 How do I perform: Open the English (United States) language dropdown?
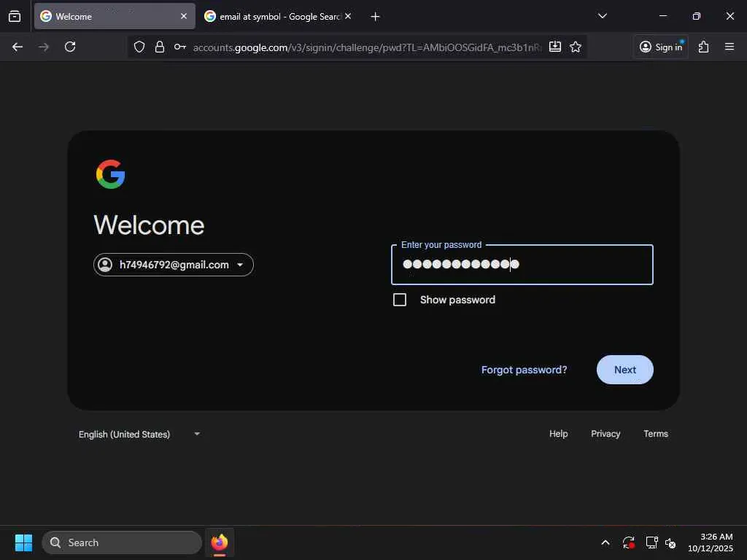pyautogui.click(x=139, y=435)
